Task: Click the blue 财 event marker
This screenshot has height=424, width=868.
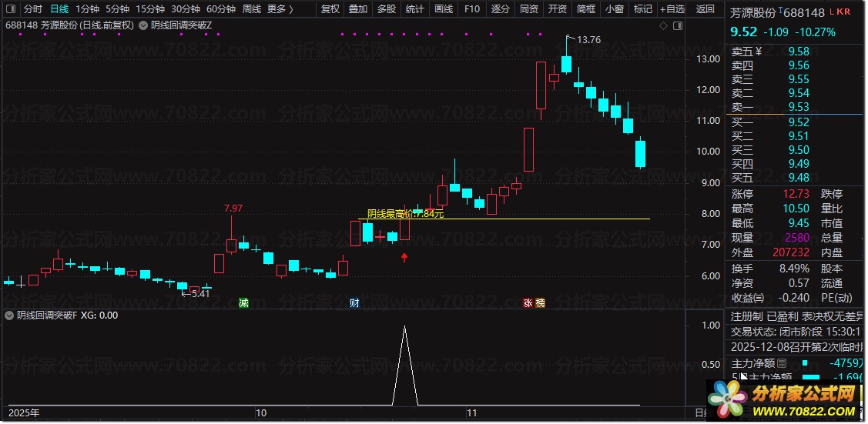Action: [355, 303]
